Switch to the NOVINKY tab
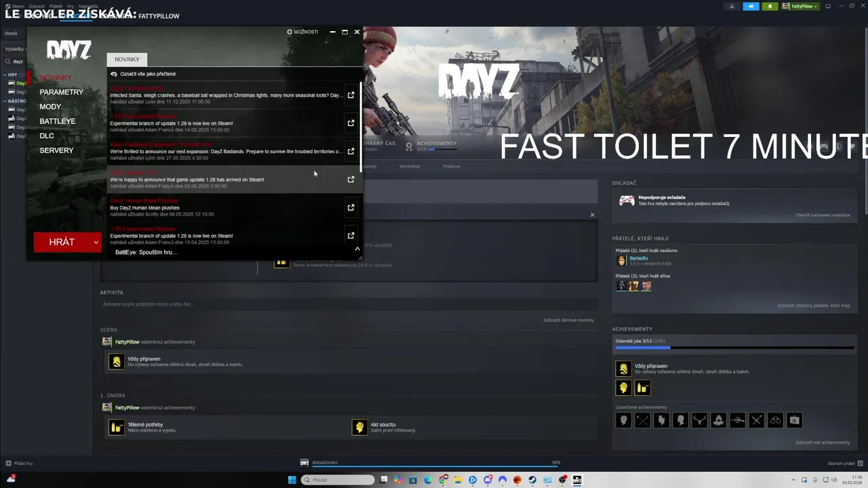The image size is (868, 488). point(127,60)
